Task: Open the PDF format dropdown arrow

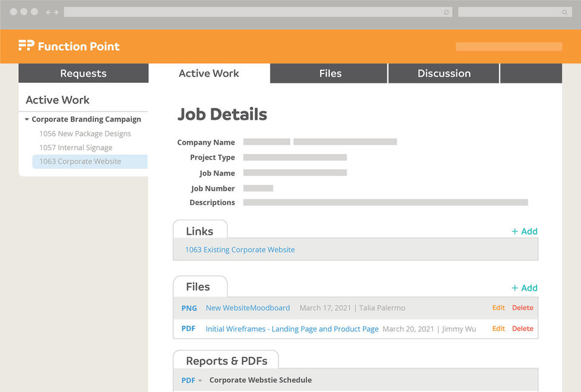Action: coord(200,381)
